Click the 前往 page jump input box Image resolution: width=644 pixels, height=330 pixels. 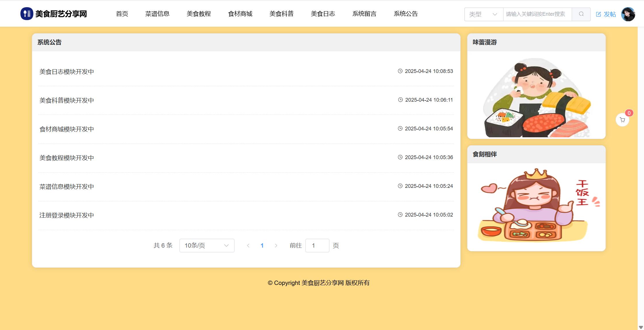[x=317, y=246]
